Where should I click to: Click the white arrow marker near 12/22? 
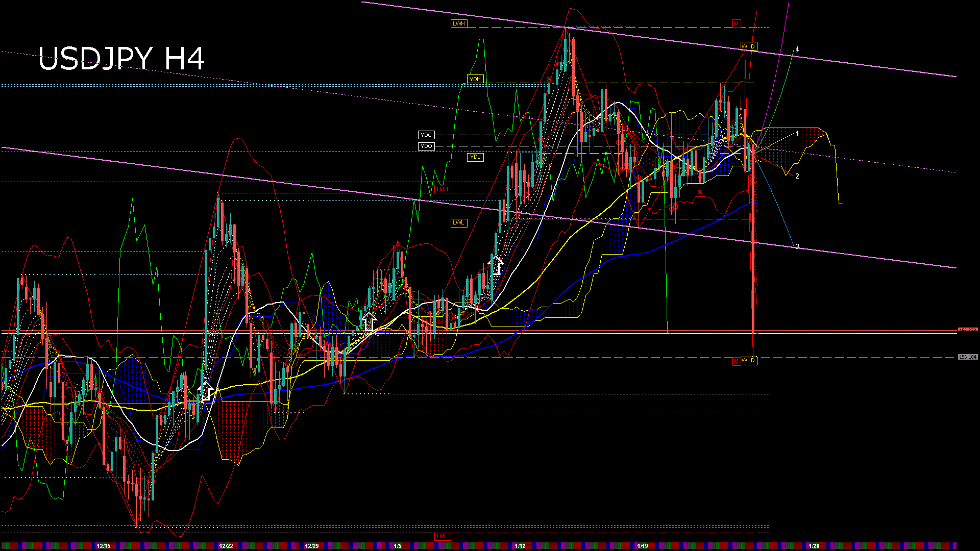[x=205, y=391]
